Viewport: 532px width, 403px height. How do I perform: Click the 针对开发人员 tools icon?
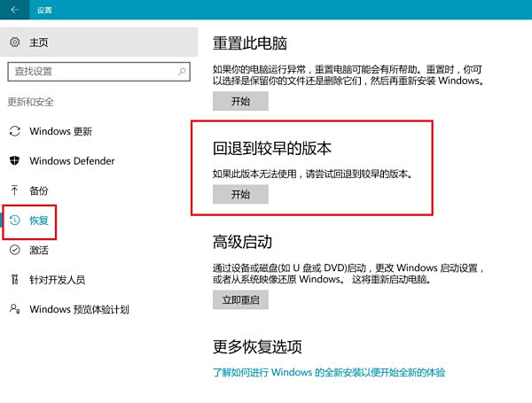14,280
